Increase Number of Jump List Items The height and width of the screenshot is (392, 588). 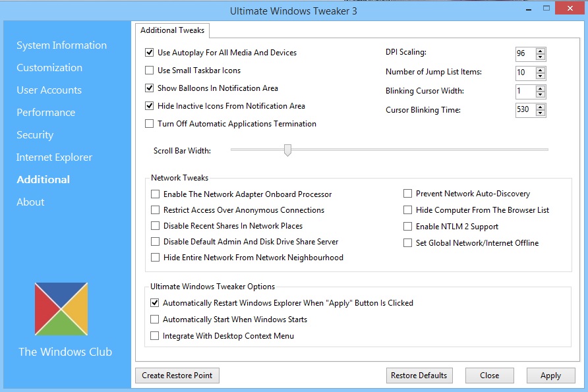pos(540,70)
